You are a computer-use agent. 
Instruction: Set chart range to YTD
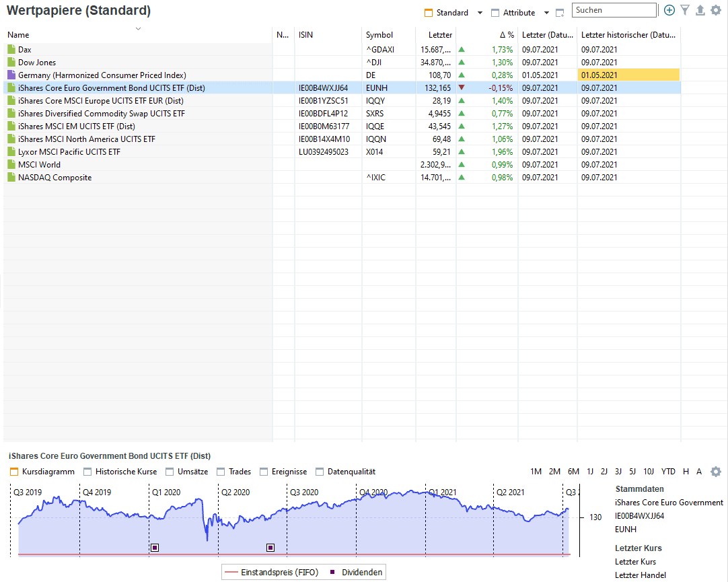tap(668, 472)
